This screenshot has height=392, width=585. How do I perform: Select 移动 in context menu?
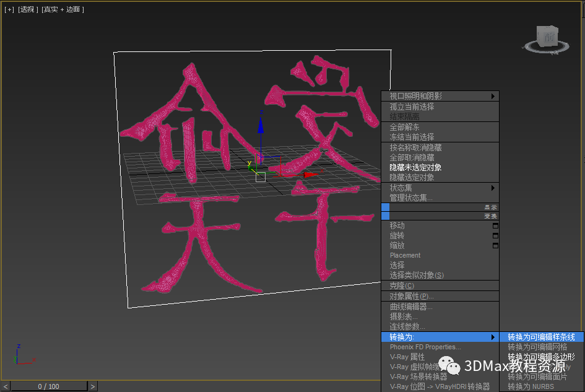pos(397,226)
